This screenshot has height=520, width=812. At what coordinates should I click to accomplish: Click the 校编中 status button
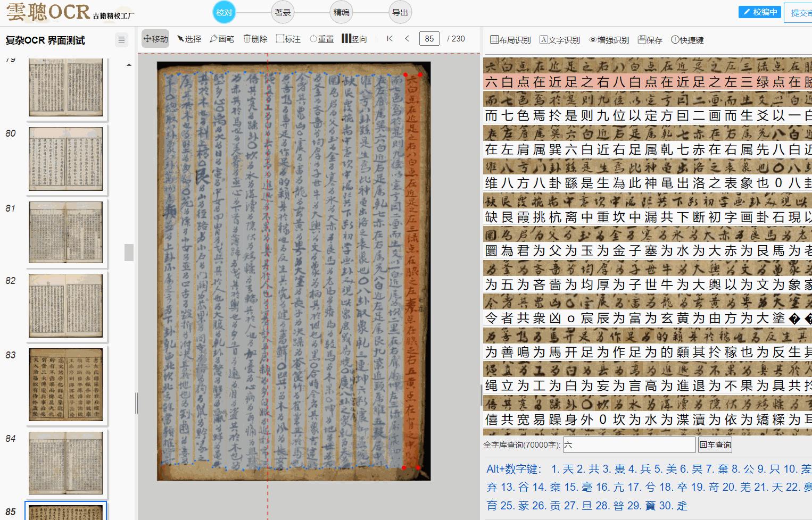[759, 12]
